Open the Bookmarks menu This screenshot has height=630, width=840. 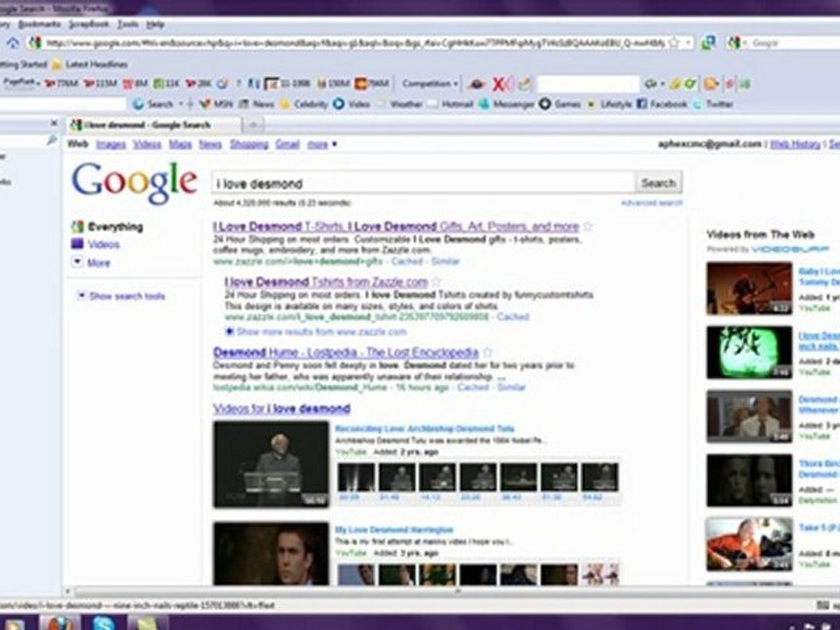coord(39,24)
